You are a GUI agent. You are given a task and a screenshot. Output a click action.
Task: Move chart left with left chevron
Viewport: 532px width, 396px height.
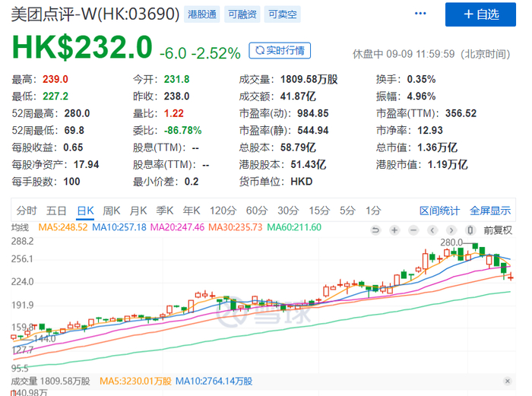coord(432,230)
